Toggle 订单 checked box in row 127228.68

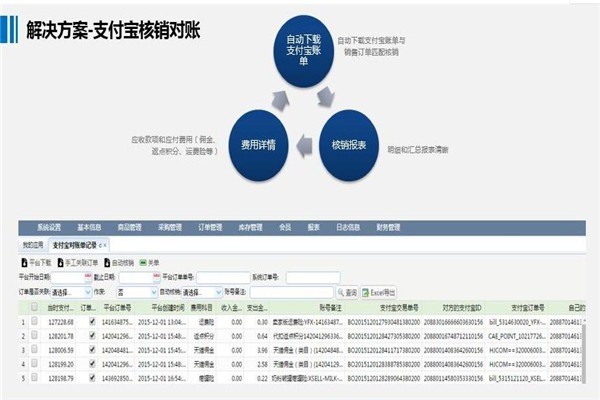pyautogui.click(x=92, y=322)
